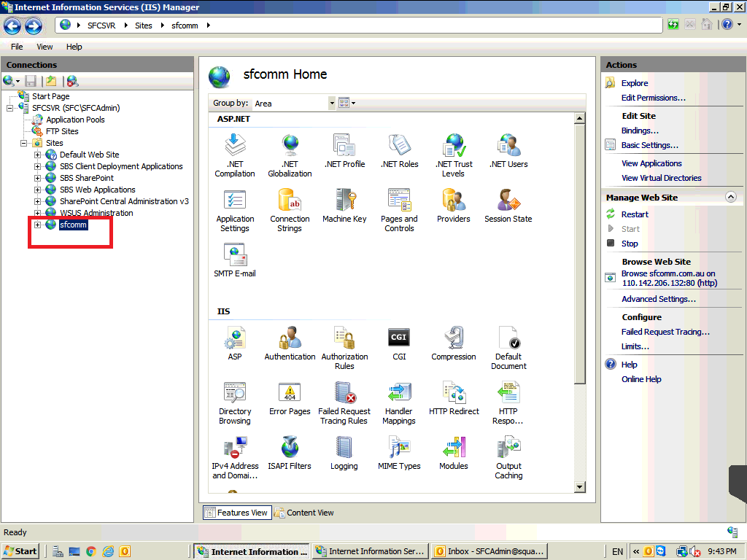747x560 pixels.
Task: Select the Start Page tree item
Action: coord(50,96)
